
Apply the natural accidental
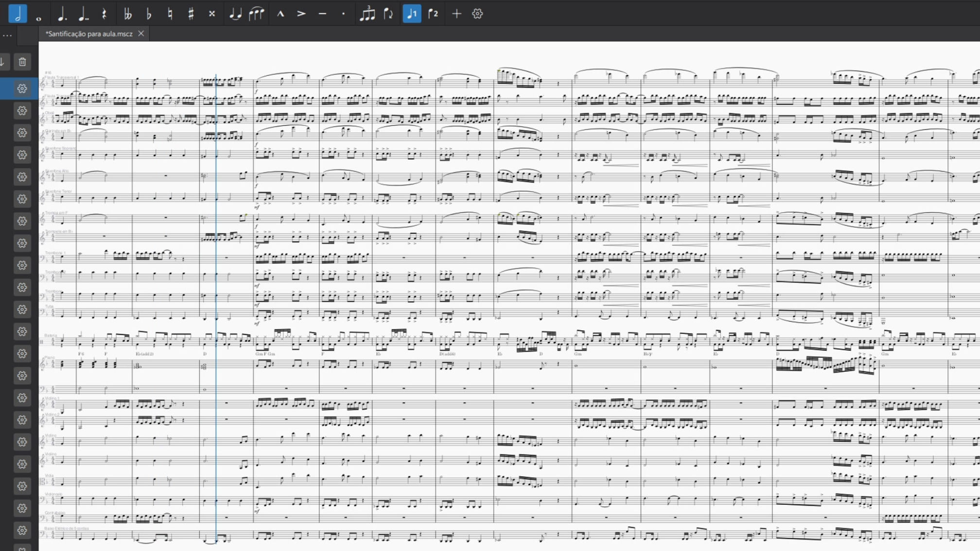point(170,14)
